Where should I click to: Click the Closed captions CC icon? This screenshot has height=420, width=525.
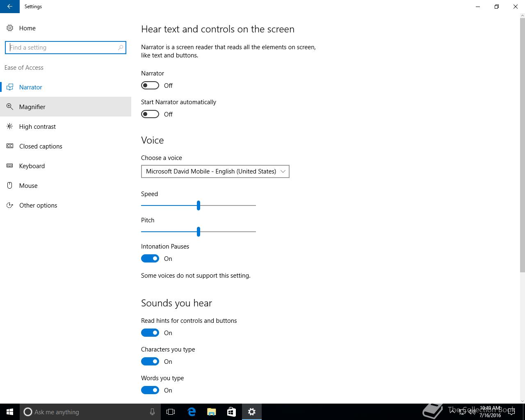(x=10, y=146)
